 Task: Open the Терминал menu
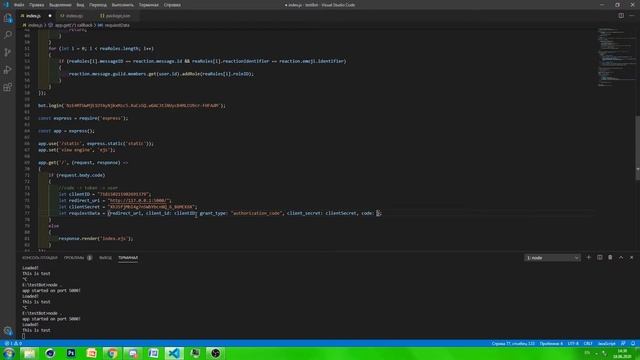click(x=148, y=5)
